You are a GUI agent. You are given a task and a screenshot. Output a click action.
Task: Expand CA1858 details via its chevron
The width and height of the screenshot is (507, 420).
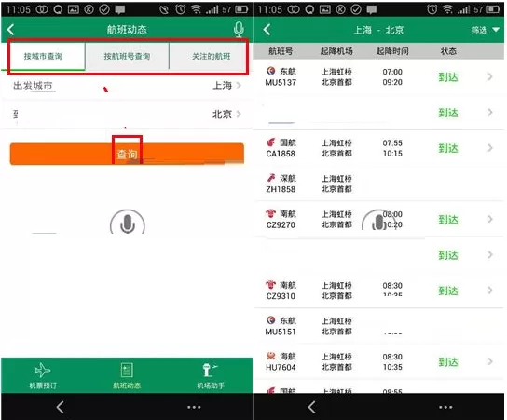point(490,148)
